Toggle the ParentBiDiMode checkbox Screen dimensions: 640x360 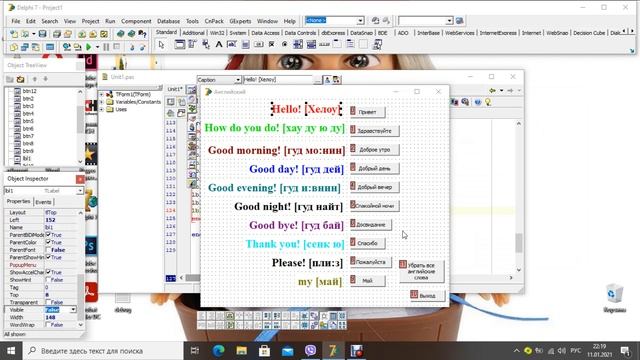(x=48, y=235)
